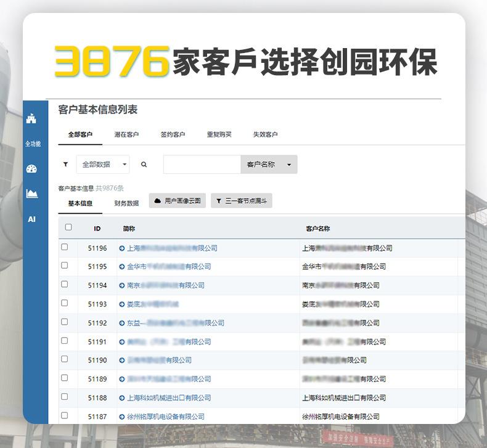The width and height of the screenshot is (487, 448).
Task: Click the magnifier search icon
Action: [x=144, y=165]
